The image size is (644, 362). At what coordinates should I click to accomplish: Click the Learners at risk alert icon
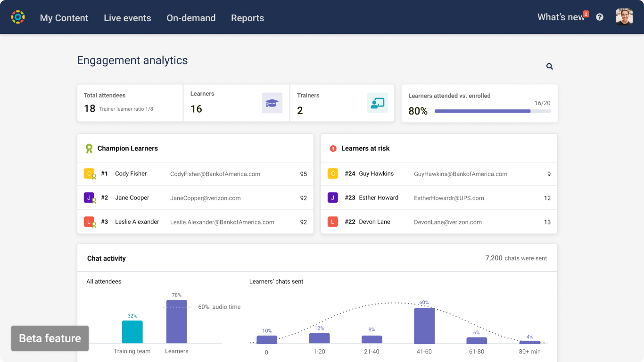click(332, 148)
